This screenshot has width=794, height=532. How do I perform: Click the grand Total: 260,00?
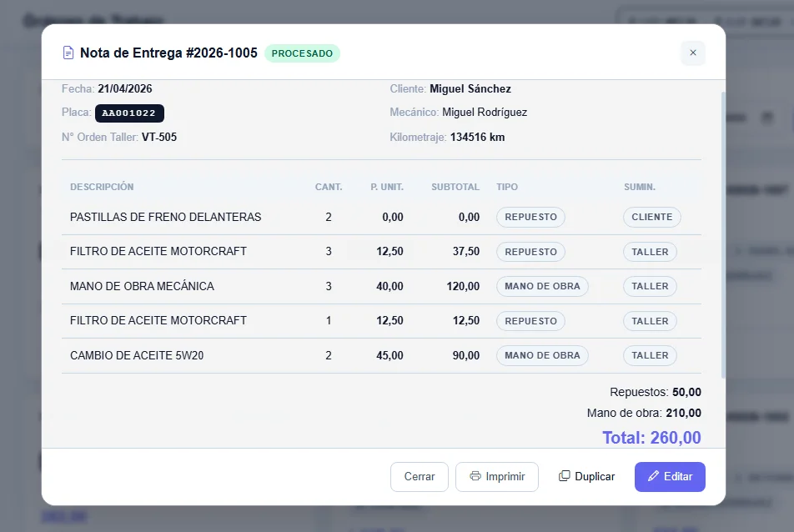pos(651,437)
